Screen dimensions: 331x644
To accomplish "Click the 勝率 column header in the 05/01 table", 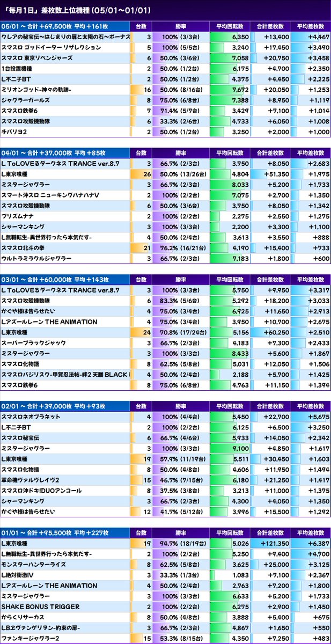I will [x=181, y=25].
